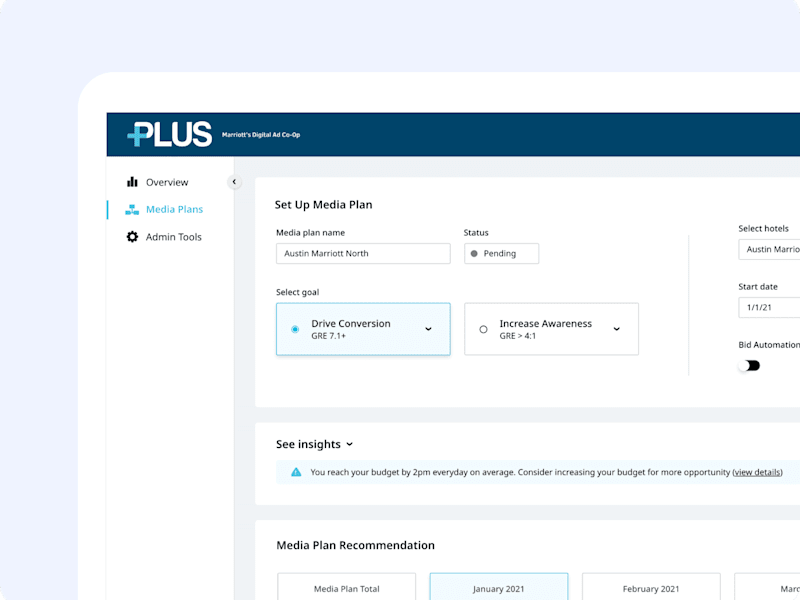The image size is (800, 600).
Task: Toggle the Bid Automation switch
Action: (x=749, y=365)
